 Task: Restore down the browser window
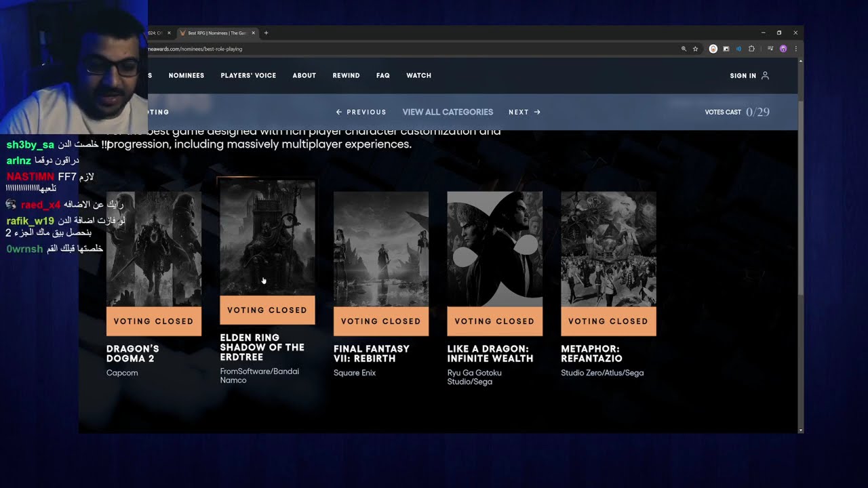(779, 33)
